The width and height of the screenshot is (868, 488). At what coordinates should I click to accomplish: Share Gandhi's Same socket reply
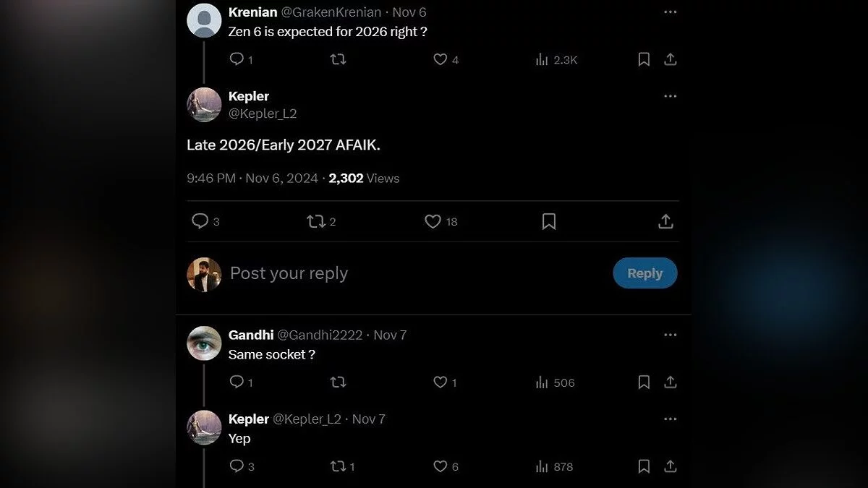(671, 382)
